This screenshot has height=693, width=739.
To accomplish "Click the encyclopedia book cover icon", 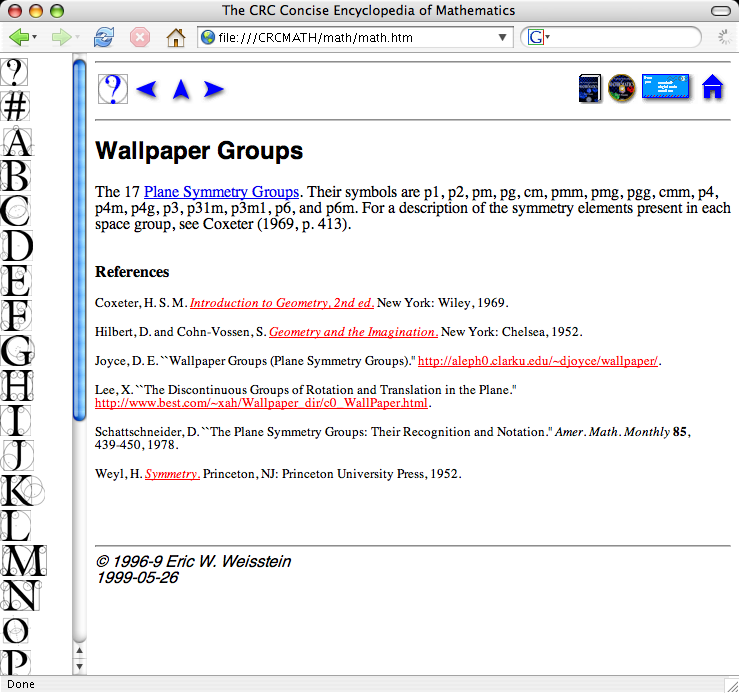I will 589,88.
